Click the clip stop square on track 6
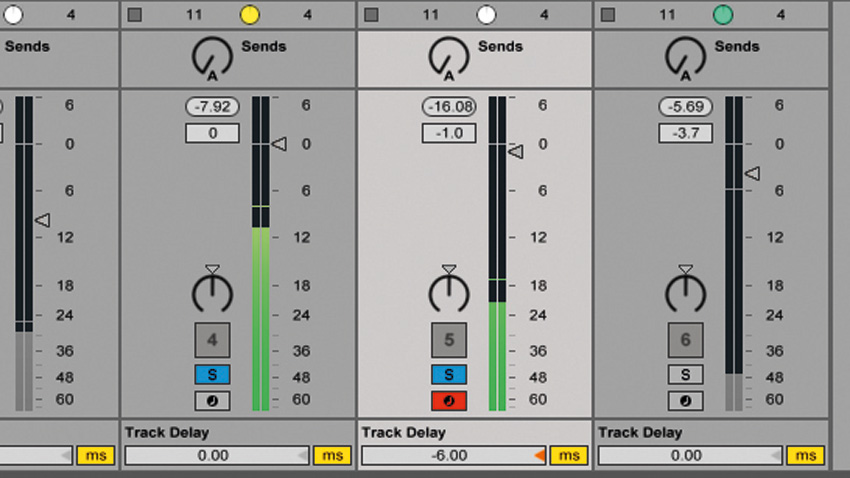Image resolution: width=850 pixels, height=478 pixels. coord(608,15)
